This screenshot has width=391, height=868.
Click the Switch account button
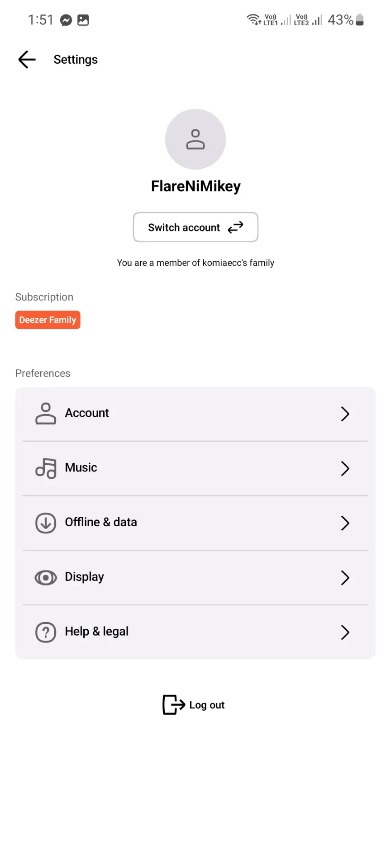click(x=195, y=227)
